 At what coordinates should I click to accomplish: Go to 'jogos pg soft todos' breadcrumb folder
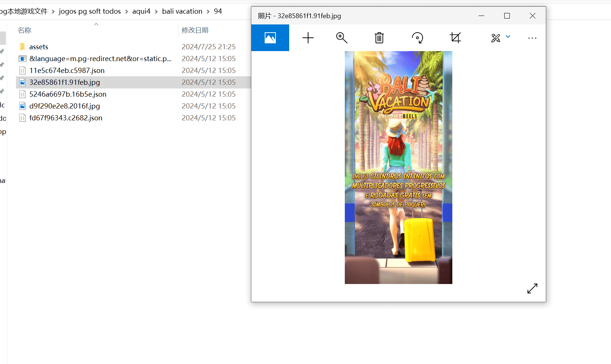click(x=90, y=11)
